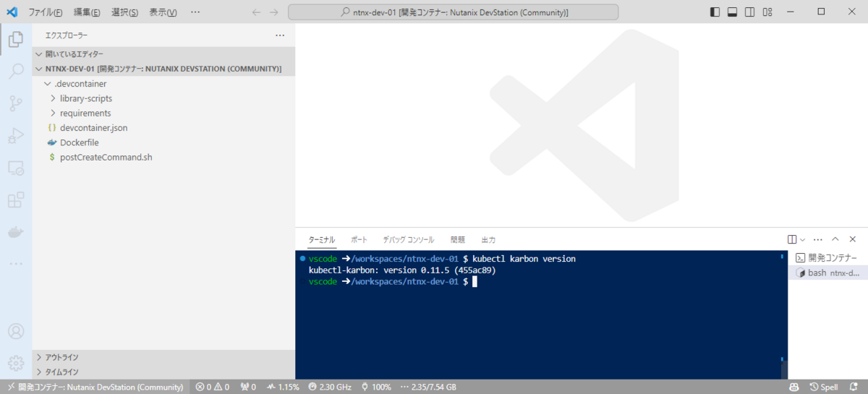The width and height of the screenshot is (868, 394).
Task: Switch to the ターミナル tab
Action: click(x=322, y=239)
